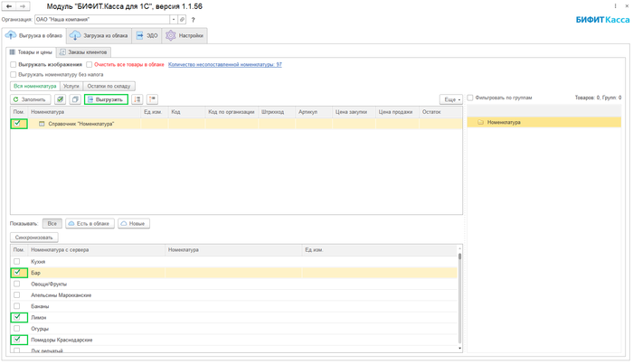Click the Синхронизовать button

click(x=34, y=238)
